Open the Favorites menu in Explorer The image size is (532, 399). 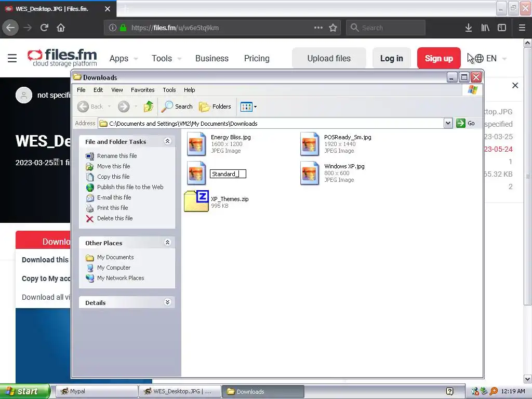142,90
